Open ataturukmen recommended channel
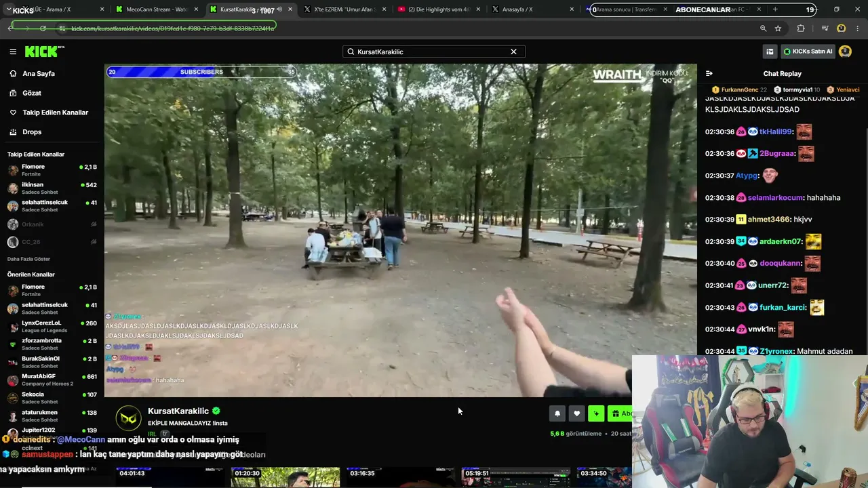 pos(52,415)
